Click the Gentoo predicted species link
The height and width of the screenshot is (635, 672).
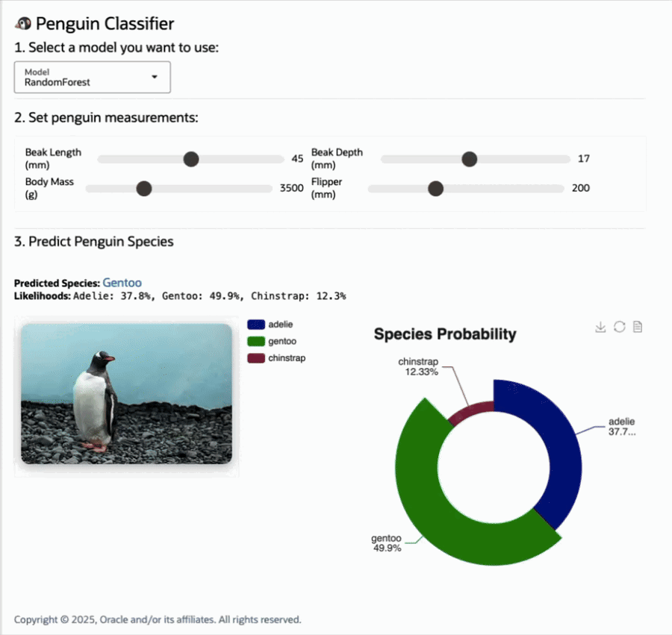point(122,283)
